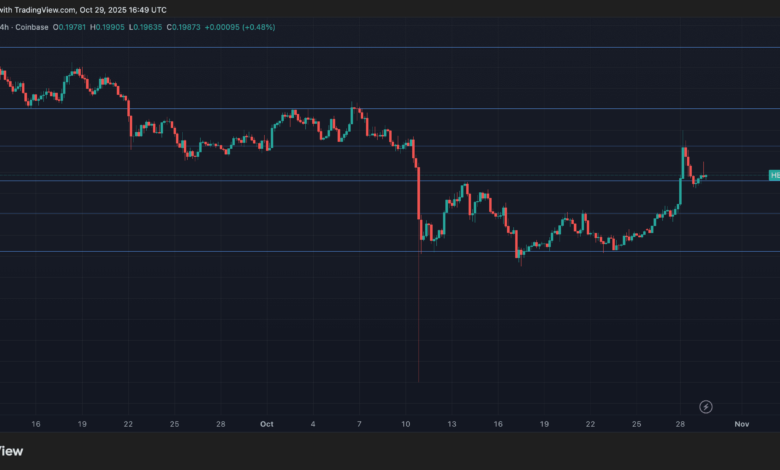
Task: Click the teal price label on the right edge
Action: click(x=774, y=176)
